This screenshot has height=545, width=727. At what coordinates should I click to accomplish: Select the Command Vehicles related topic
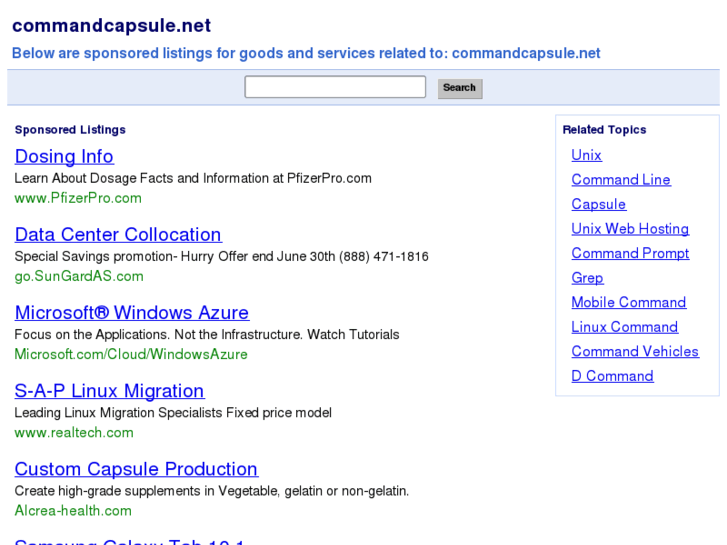635,352
